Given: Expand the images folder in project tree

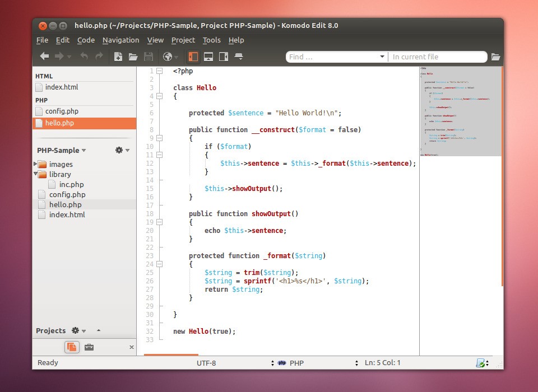Looking at the screenshot, I should coord(36,164).
